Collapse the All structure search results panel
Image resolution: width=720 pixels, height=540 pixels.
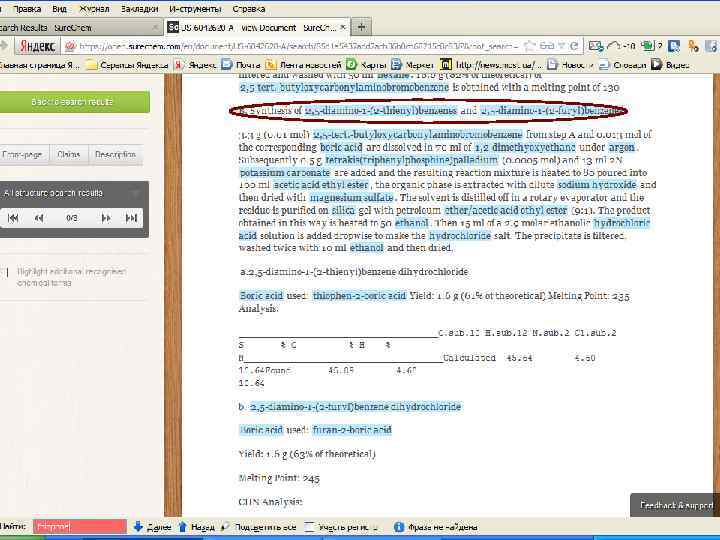pyautogui.click(x=136, y=193)
